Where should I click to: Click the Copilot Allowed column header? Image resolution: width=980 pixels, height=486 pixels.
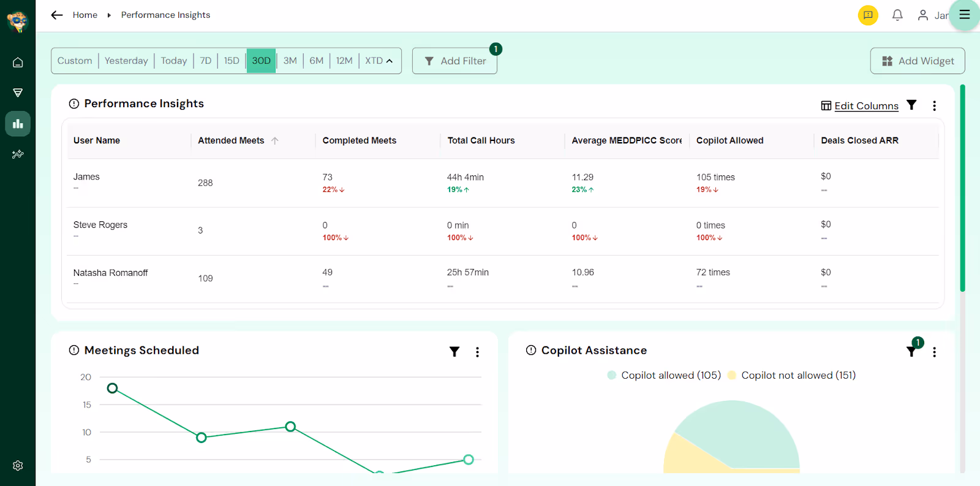point(730,140)
